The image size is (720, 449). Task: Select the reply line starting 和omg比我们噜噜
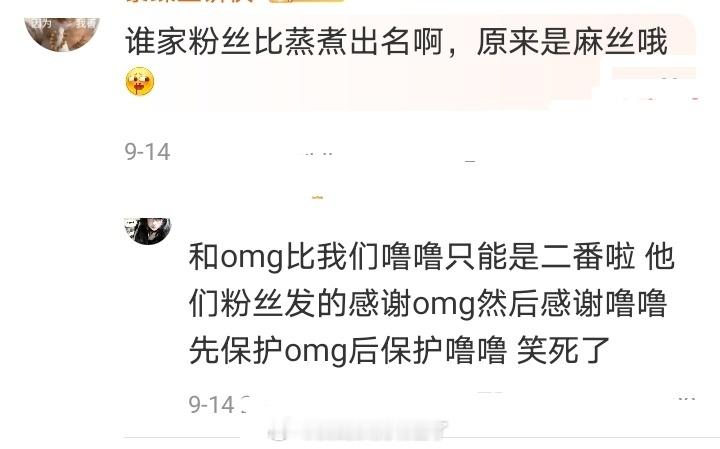(432, 257)
